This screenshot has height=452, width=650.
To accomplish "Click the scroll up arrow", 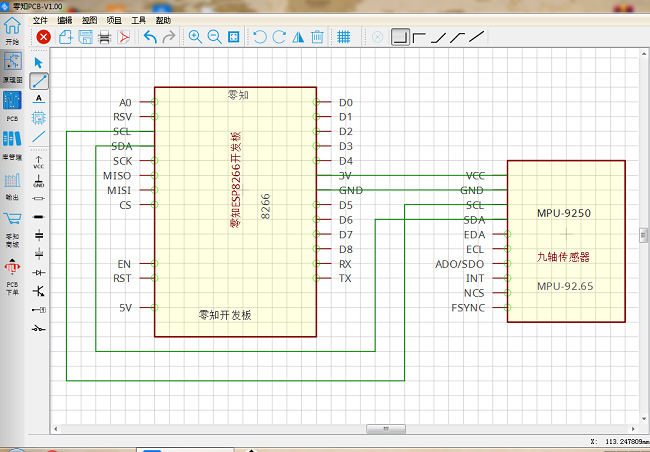I will 644,54.
